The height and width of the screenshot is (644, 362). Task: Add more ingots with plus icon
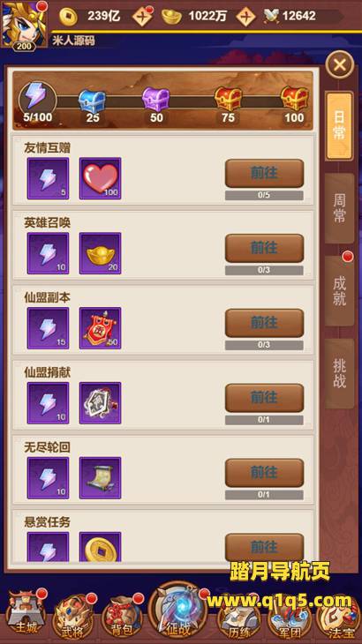246,17
